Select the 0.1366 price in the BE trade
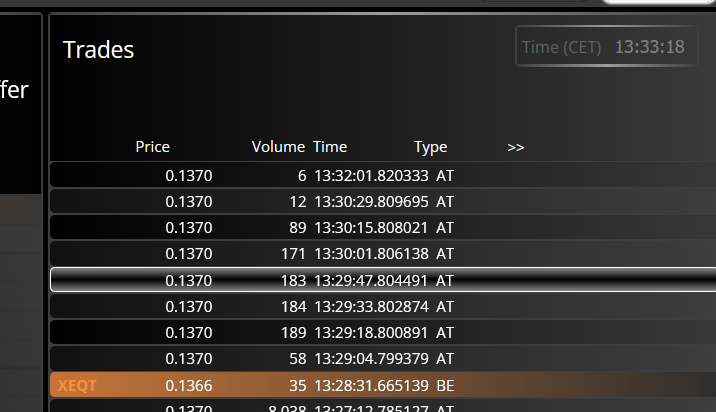Screen dimensions: 716x412 tap(189, 384)
